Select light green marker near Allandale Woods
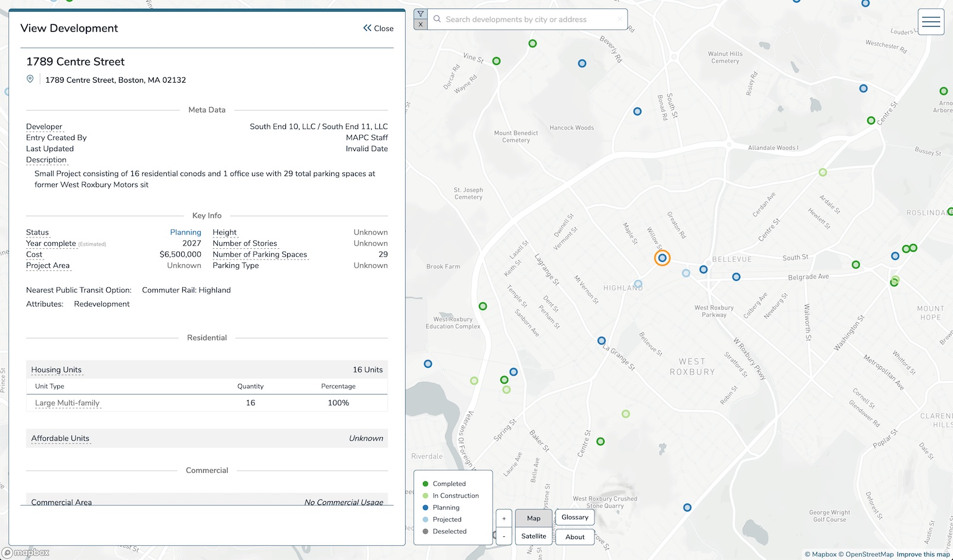953x560 pixels. click(x=823, y=173)
